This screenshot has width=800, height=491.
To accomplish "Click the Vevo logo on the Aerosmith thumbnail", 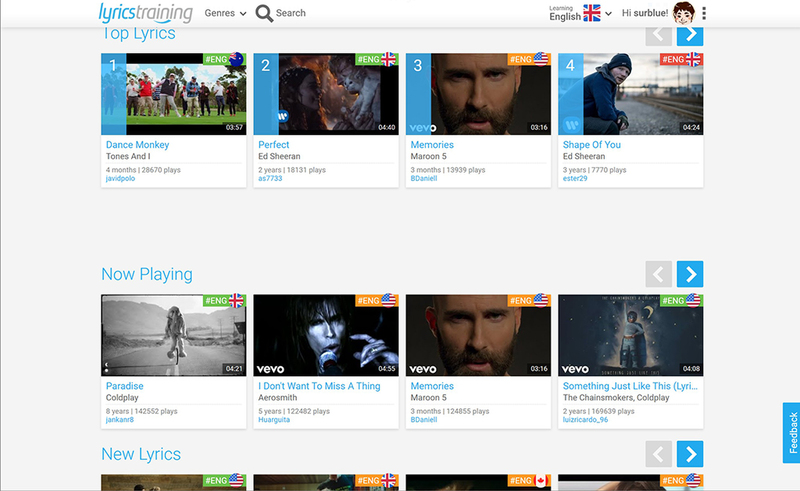I will tap(270, 369).
